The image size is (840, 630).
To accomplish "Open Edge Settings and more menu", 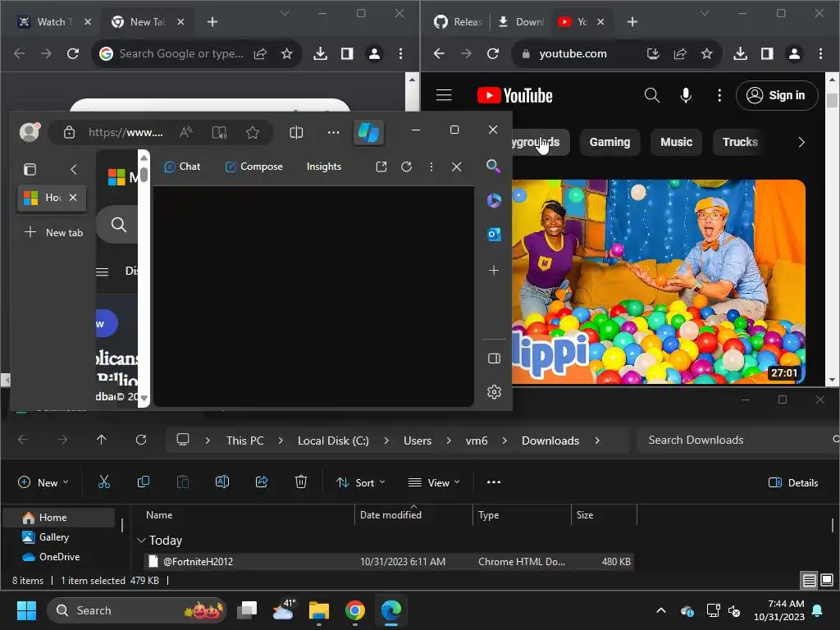I will tap(333, 132).
